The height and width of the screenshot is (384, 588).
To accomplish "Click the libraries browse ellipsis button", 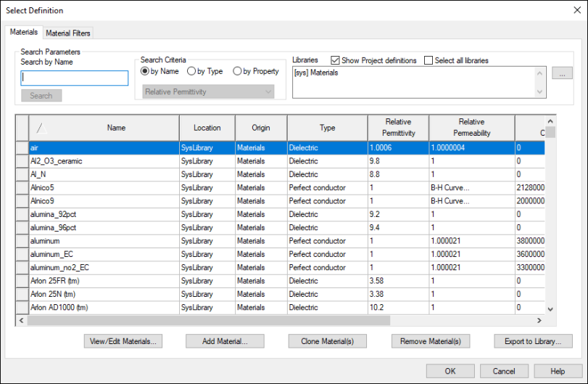I will (x=562, y=73).
